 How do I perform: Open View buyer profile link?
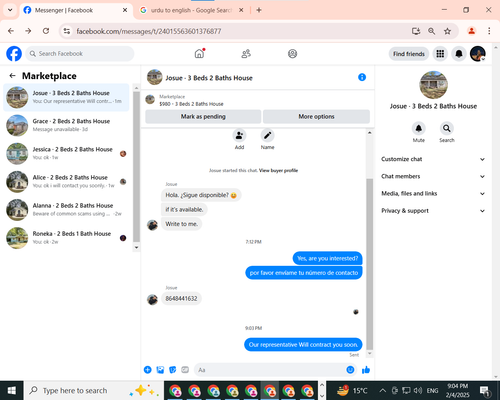(278, 170)
